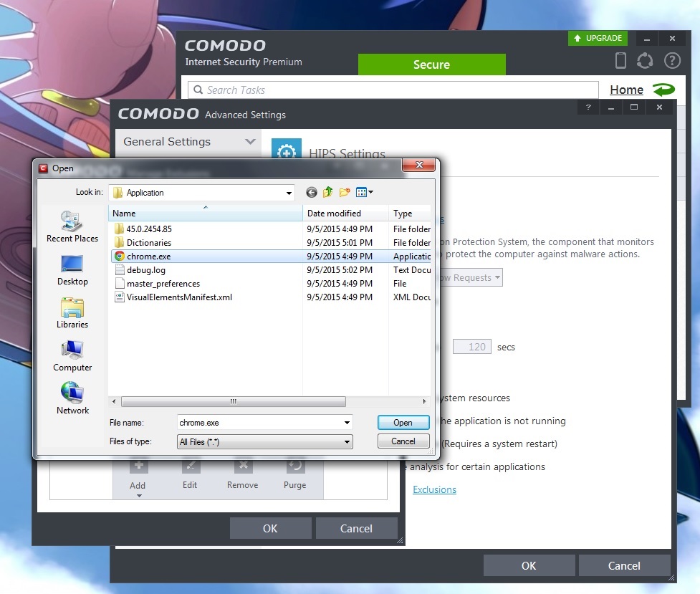Image resolution: width=700 pixels, height=594 pixels.
Task: Click Cancel in the Open dialog
Action: (403, 441)
